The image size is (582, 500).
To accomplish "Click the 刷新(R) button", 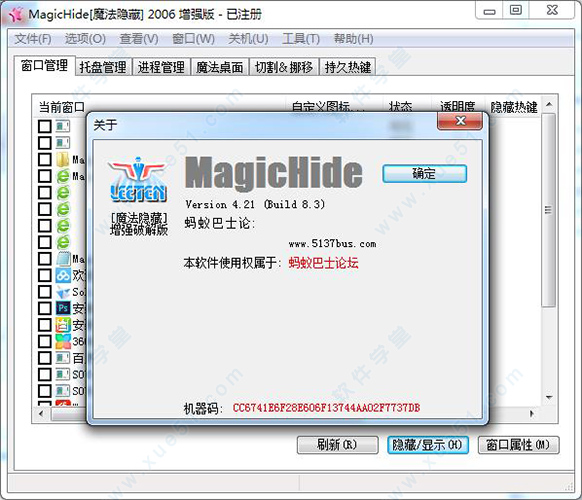I will pyautogui.click(x=337, y=445).
